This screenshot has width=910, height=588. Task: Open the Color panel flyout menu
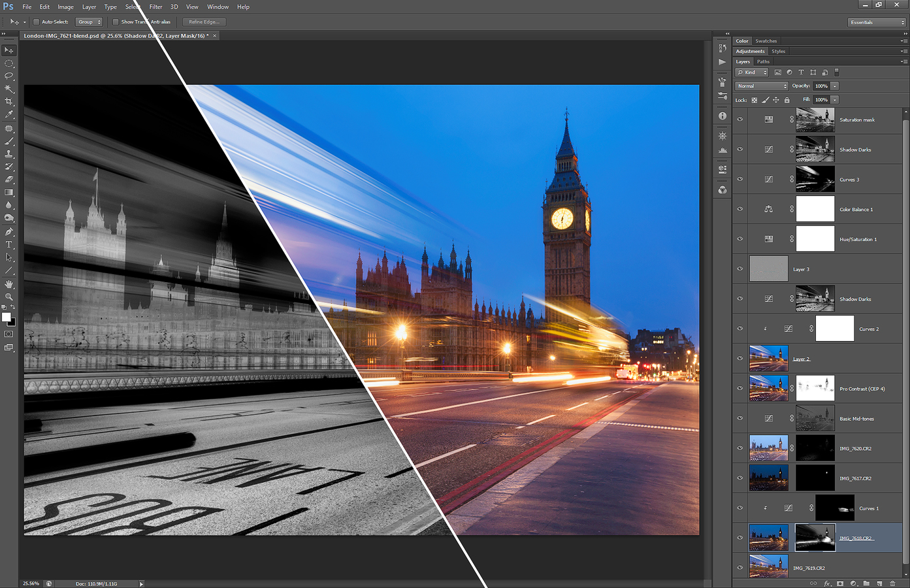click(x=903, y=41)
